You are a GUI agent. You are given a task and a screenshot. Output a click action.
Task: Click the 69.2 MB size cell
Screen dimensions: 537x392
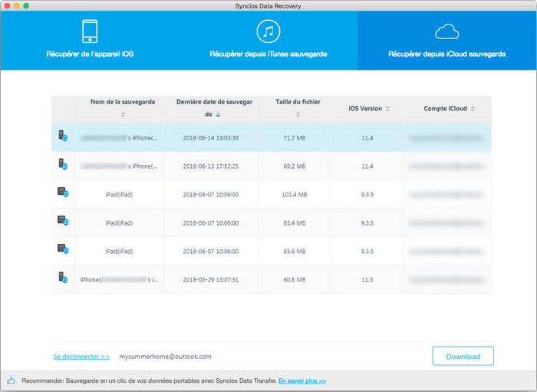pyautogui.click(x=294, y=166)
